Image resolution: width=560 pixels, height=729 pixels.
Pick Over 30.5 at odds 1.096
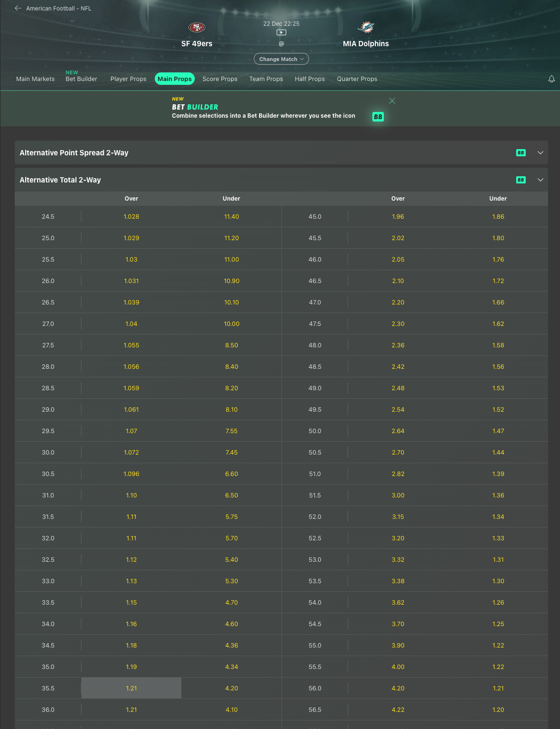131,474
